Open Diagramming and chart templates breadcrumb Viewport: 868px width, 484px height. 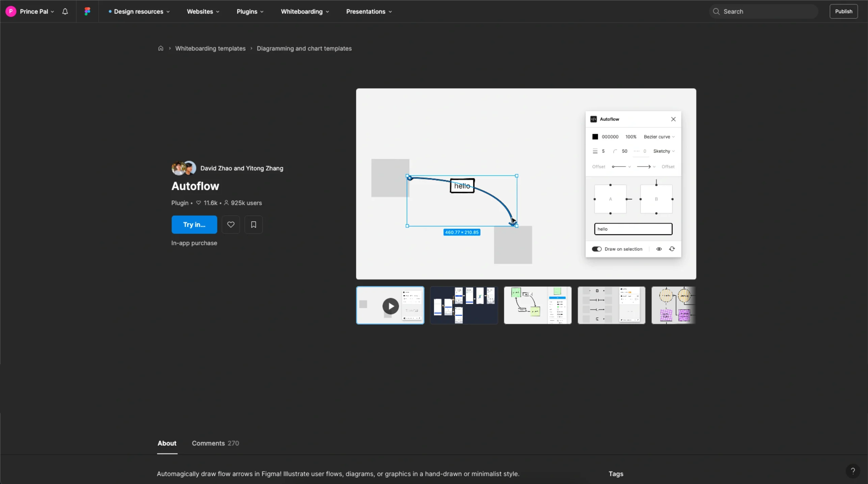point(304,49)
